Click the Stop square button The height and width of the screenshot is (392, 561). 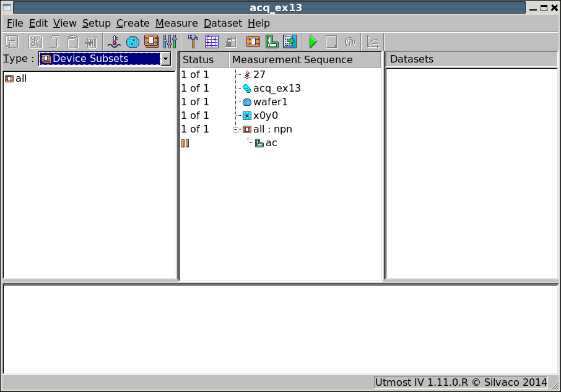[x=331, y=42]
